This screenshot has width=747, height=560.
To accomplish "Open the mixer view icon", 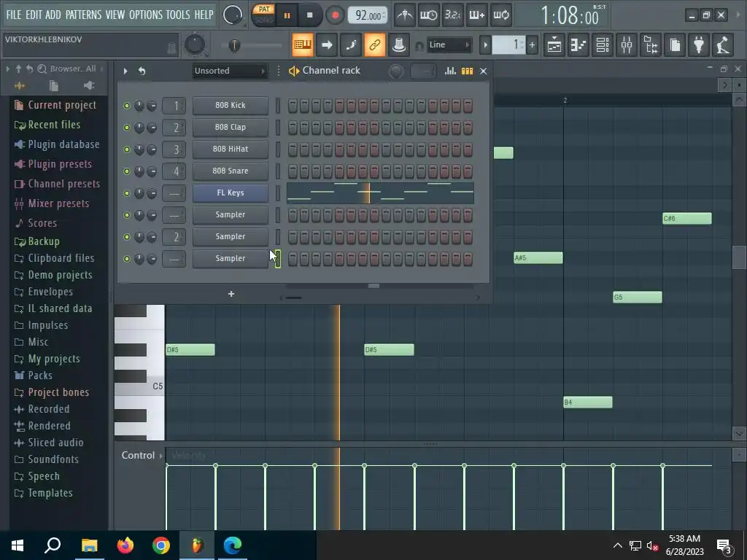I will point(627,45).
